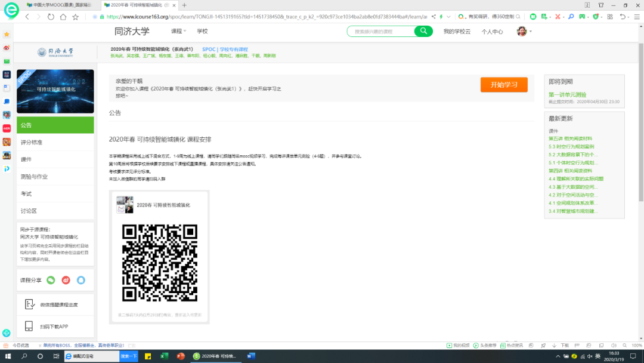The height and width of the screenshot is (363, 644).
Task: Click the course cover thumbnail image
Action: point(55,91)
